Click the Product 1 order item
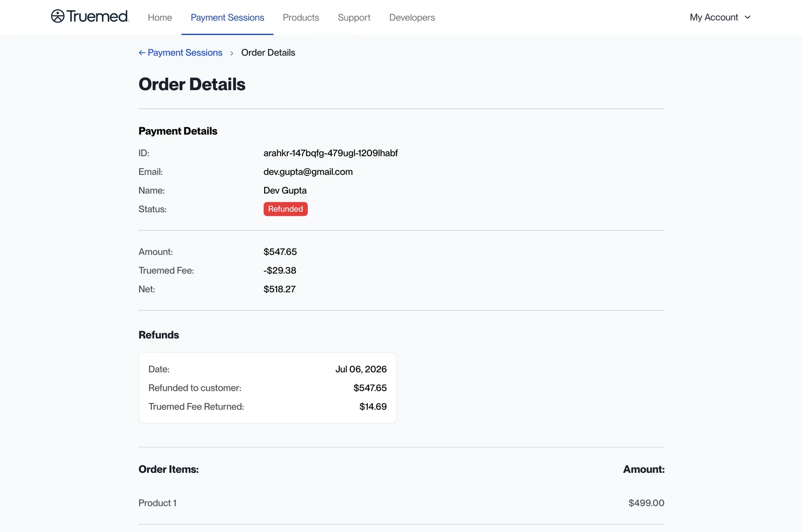 [157, 503]
